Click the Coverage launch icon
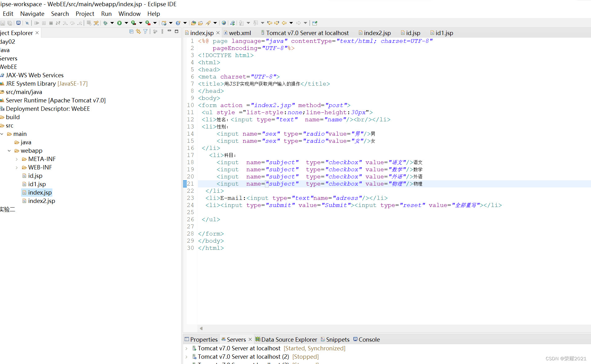Image resolution: width=591 pixels, height=364 pixels. pyautogui.click(x=134, y=23)
